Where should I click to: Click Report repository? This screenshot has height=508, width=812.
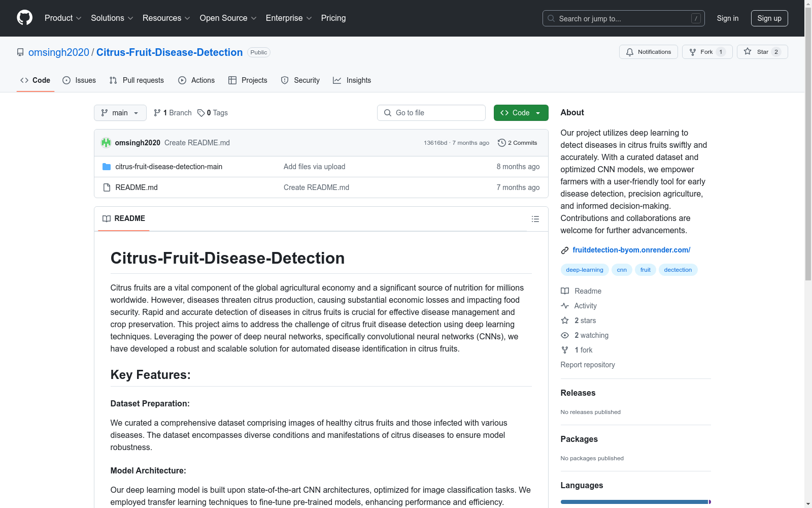pos(588,365)
